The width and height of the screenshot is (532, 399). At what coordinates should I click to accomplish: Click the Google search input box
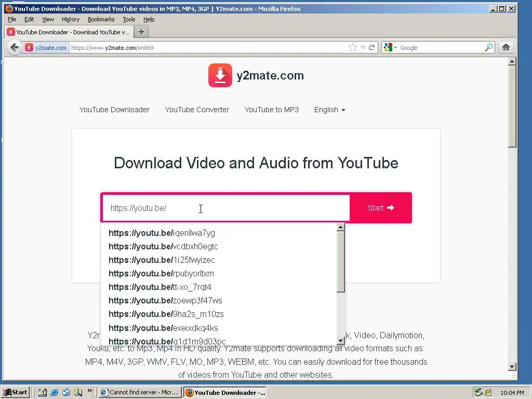click(441, 47)
